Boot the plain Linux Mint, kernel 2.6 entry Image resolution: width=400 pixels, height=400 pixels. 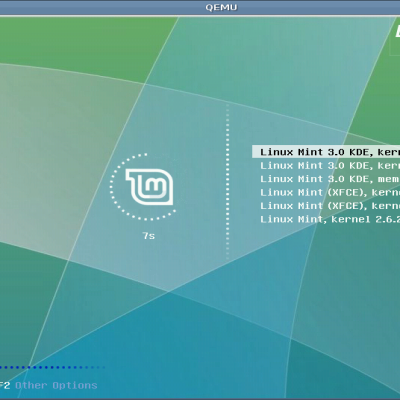[x=330, y=219]
